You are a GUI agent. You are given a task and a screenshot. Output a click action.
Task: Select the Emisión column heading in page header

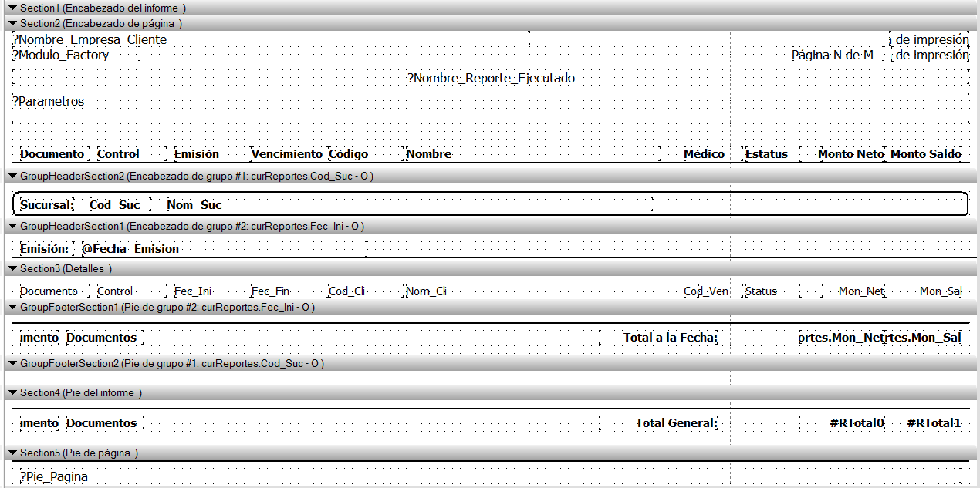coord(209,154)
